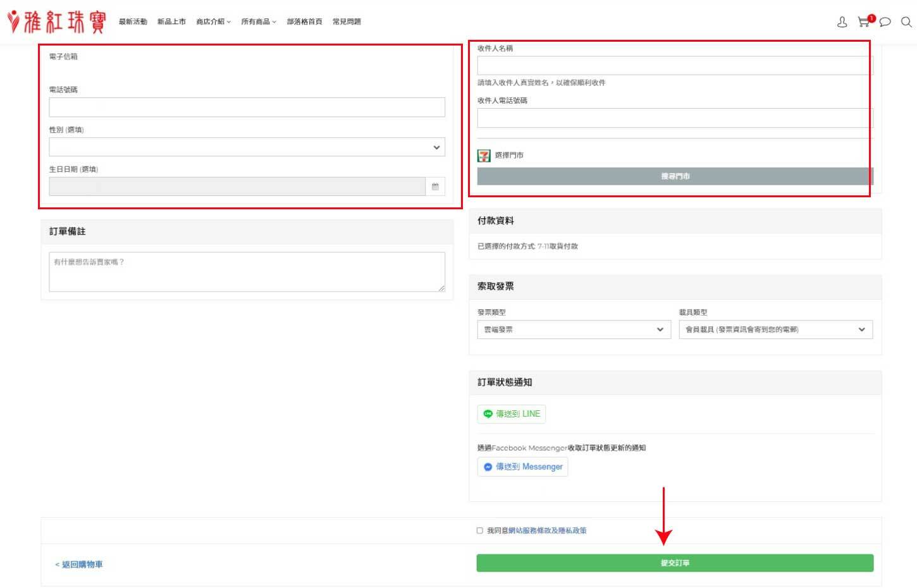The image size is (917, 588).
Task: Open the 網站服務條款及隱私政策 policy link
Action: coord(548,530)
